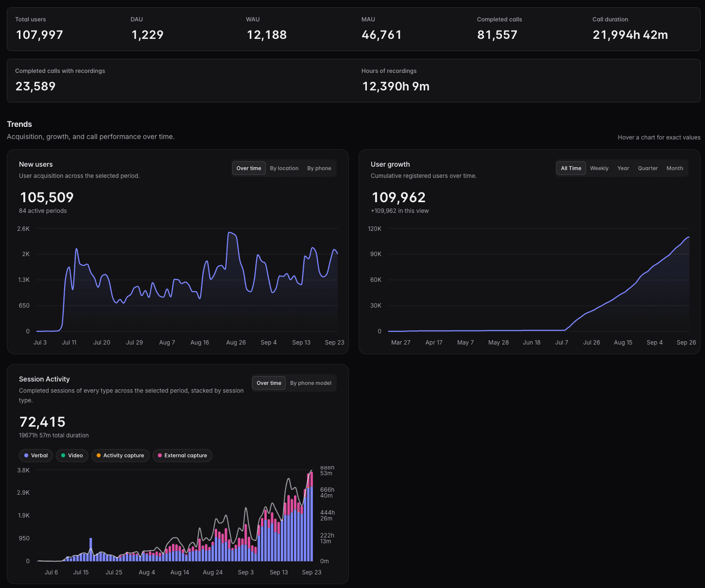Viewport: 705px width, 588px height.
Task: View Session Activity By phone model
Action: [x=310, y=383]
